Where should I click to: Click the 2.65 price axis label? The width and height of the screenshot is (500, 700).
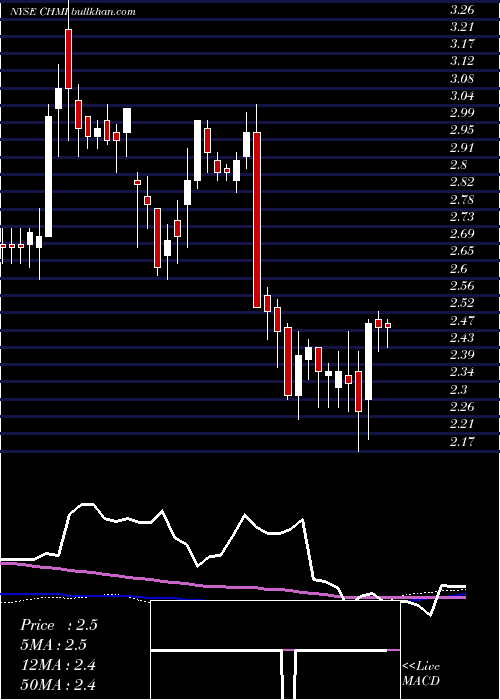coord(462,251)
